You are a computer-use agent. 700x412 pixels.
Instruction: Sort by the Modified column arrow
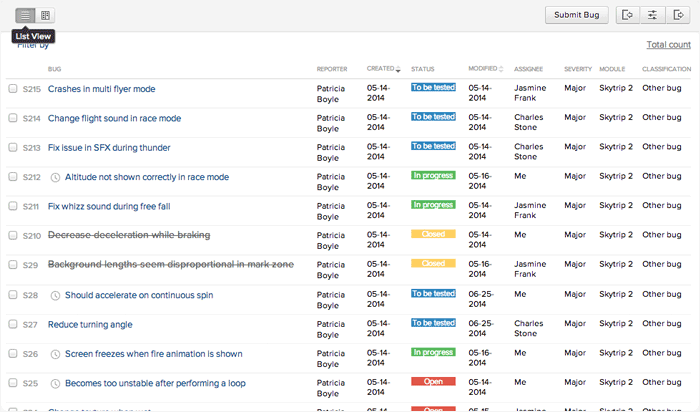501,70
